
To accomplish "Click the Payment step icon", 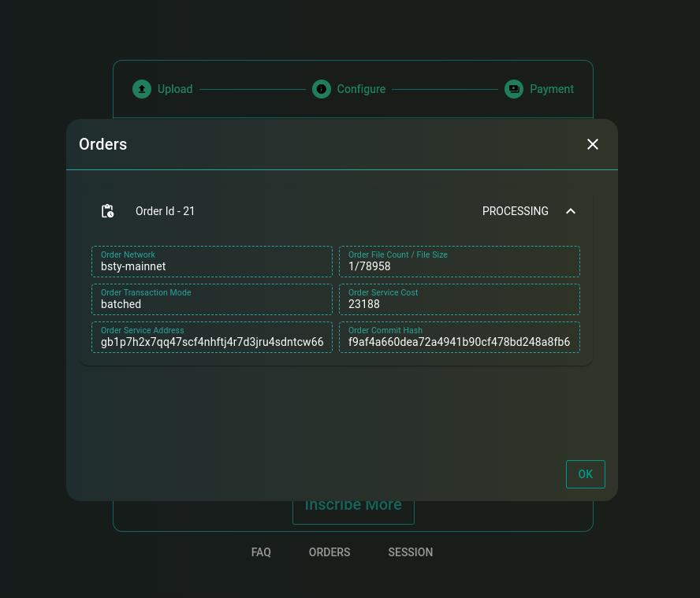I will coord(514,89).
